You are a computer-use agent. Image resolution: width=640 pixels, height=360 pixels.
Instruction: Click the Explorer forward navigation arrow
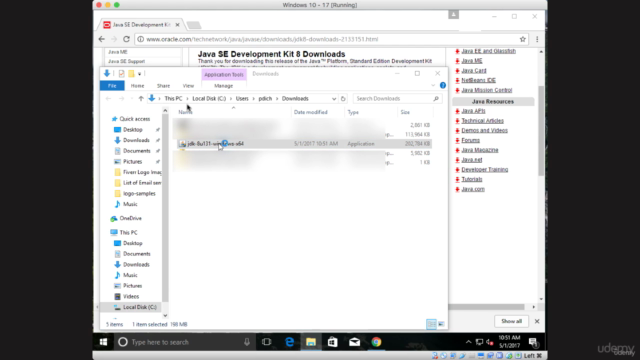[121, 99]
